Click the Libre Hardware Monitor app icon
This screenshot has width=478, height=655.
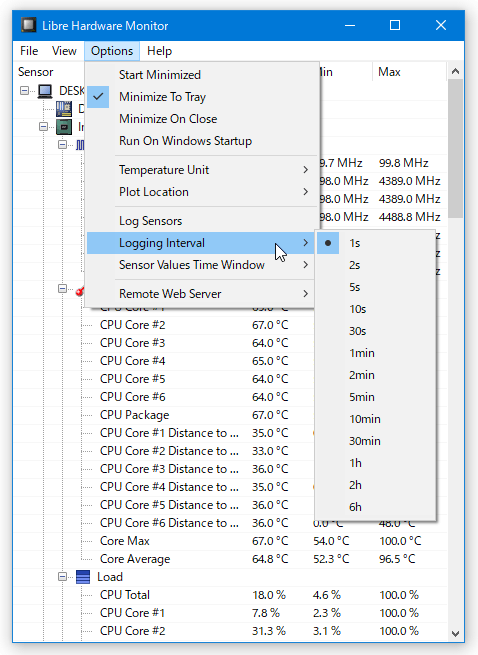click(x=28, y=25)
